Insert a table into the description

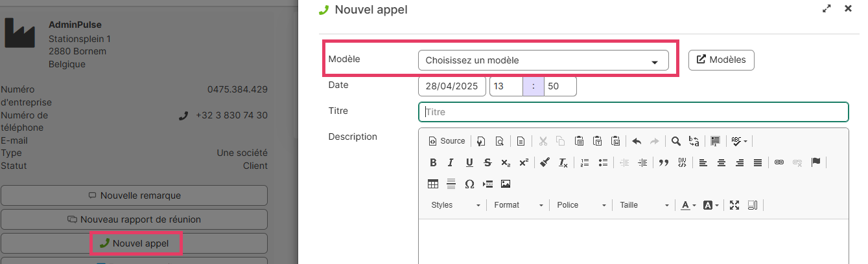click(433, 184)
